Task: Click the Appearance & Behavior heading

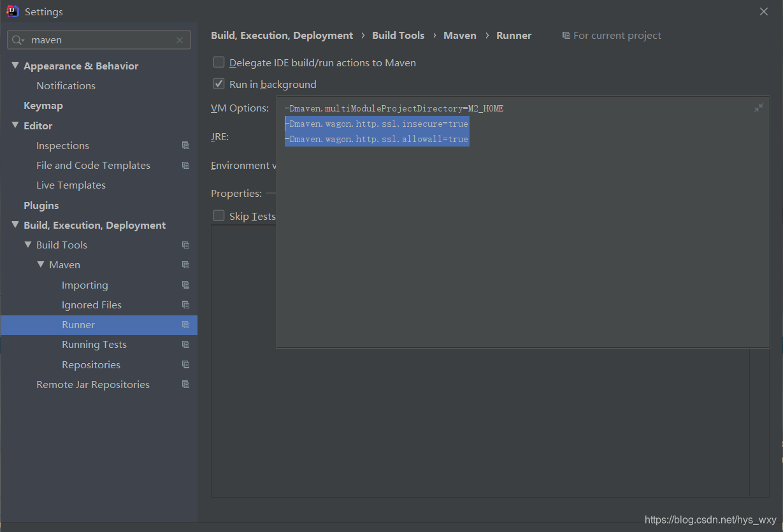Action: (x=81, y=66)
